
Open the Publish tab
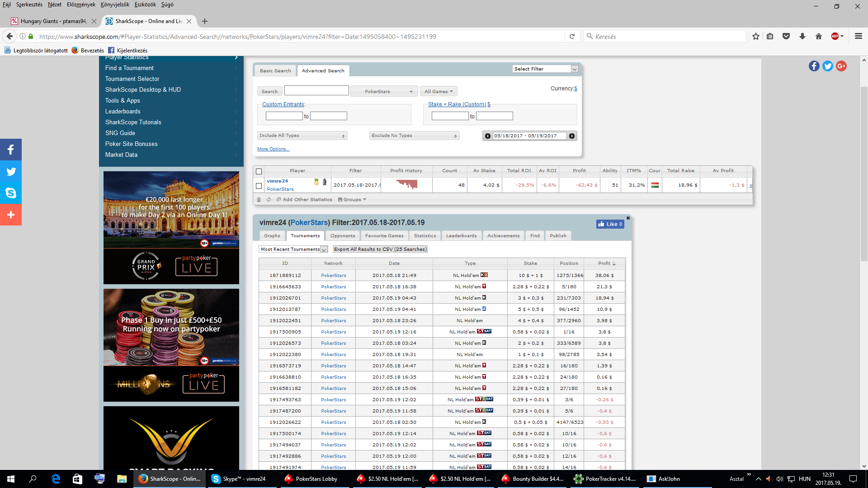click(558, 236)
